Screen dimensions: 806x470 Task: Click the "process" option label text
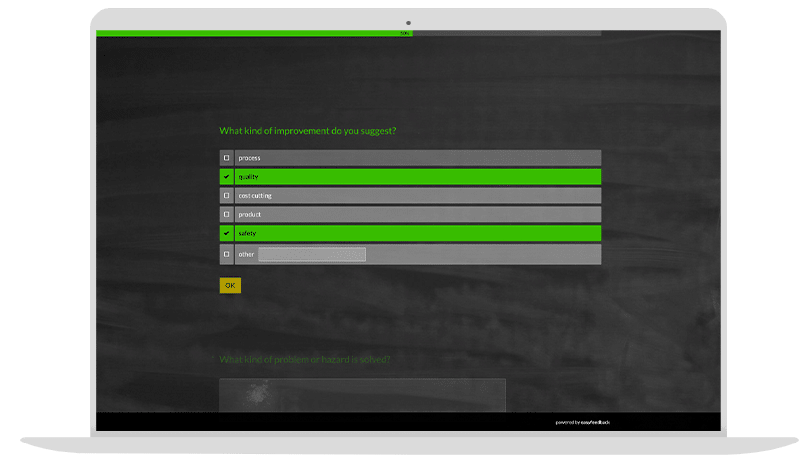[249, 158]
